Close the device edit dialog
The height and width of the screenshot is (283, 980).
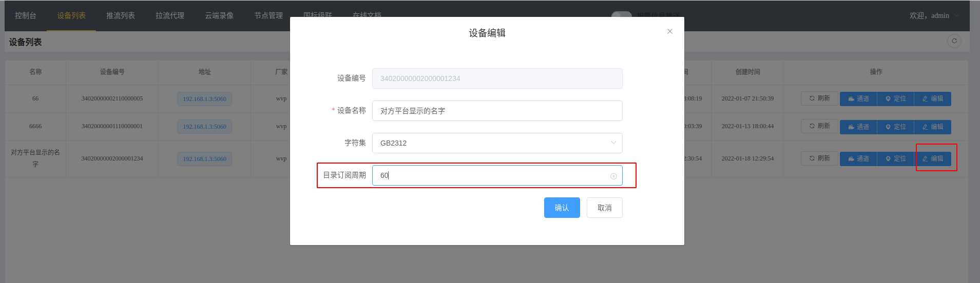669,31
